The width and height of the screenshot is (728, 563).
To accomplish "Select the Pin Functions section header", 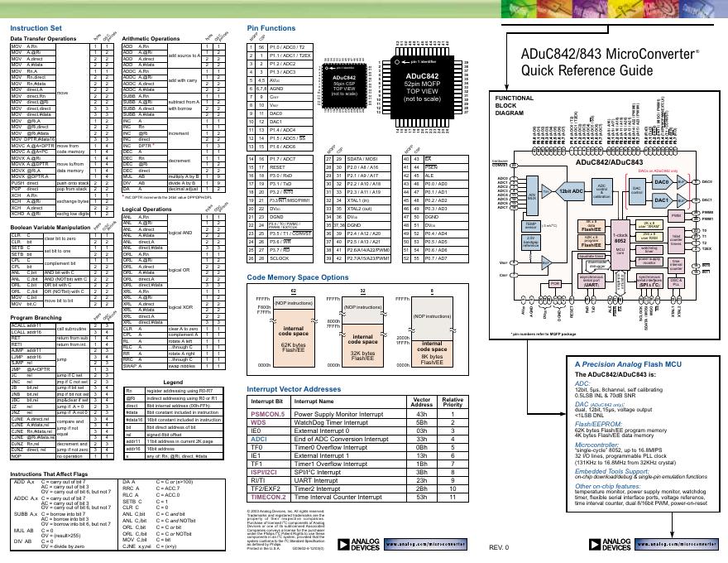I will coord(271,28).
